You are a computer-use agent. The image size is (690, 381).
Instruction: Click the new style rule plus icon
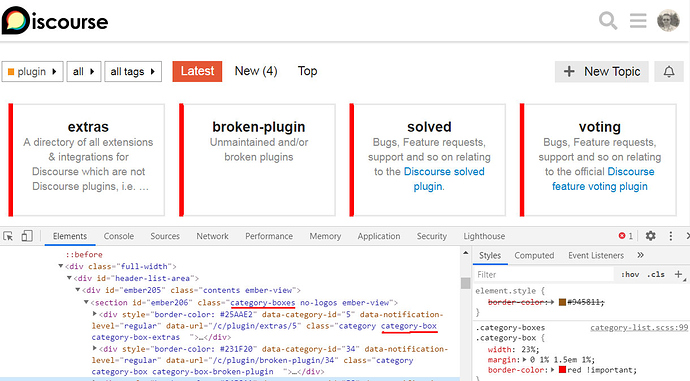point(679,275)
